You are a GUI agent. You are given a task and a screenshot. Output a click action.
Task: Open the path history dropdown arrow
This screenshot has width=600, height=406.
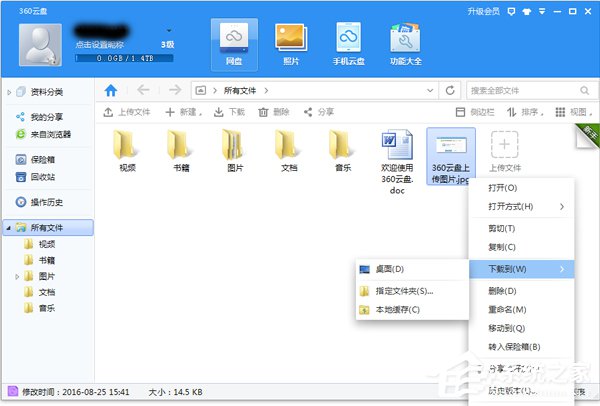[430, 91]
